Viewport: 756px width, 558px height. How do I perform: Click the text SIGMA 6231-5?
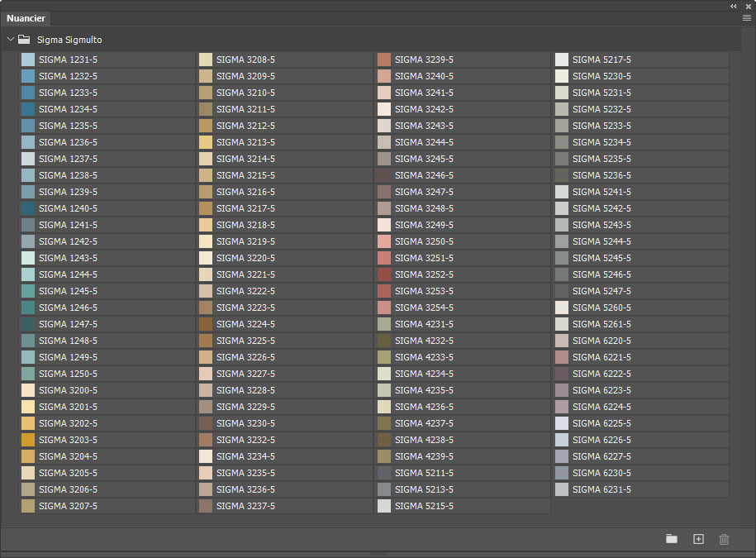pos(601,489)
